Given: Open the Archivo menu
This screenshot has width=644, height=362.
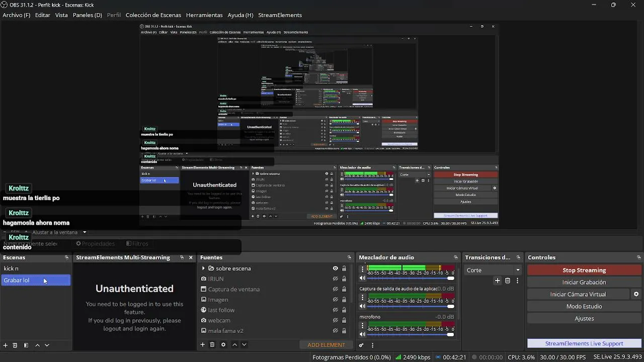Looking at the screenshot, I should pyautogui.click(x=17, y=15).
